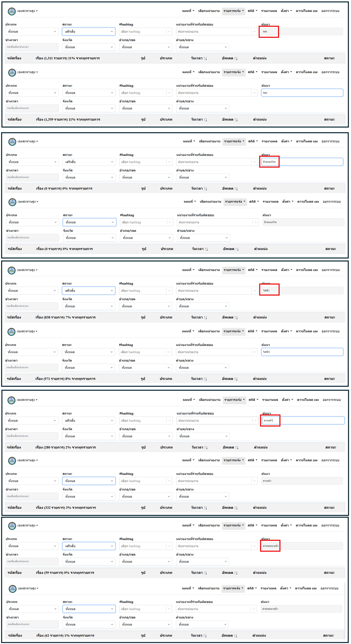Click the district logo in the 1,359 รายการ panel
Screen dimensions: 351x644
click(12, 73)
